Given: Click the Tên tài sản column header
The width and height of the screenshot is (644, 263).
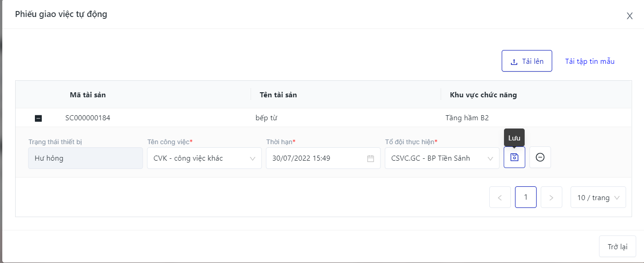Looking at the screenshot, I should [278, 95].
